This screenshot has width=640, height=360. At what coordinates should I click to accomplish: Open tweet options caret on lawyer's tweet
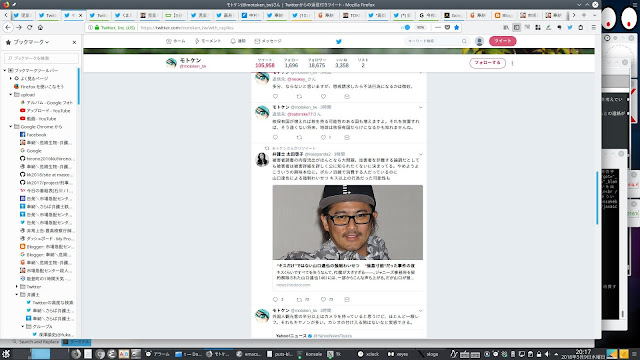click(420, 154)
